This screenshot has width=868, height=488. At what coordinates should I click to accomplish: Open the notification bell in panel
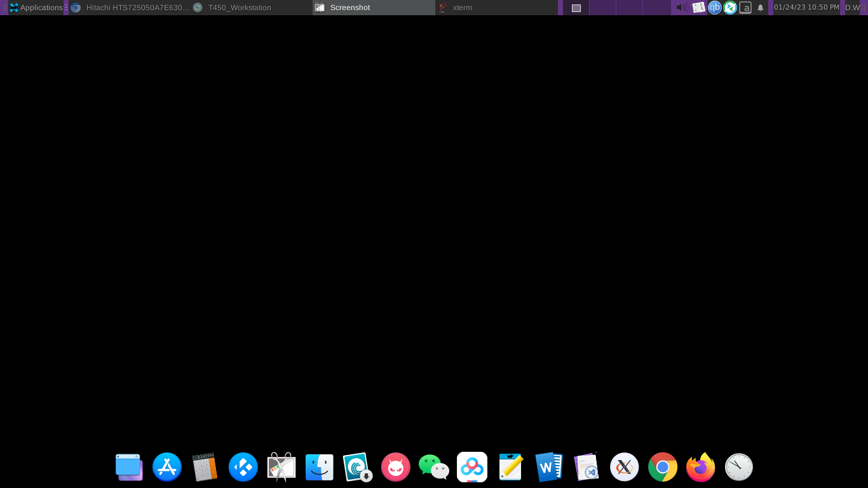(x=760, y=8)
